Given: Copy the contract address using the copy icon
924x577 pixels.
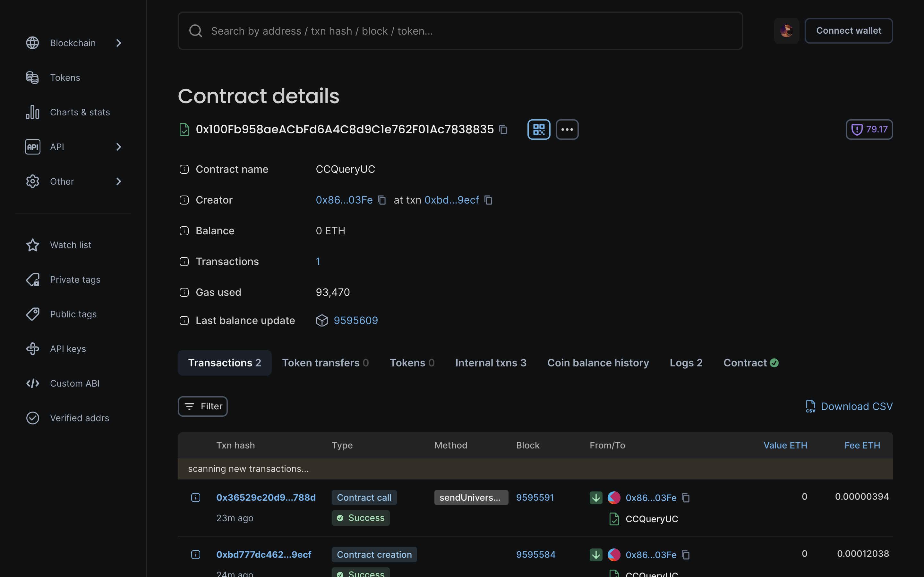Looking at the screenshot, I should click(503, 130).
